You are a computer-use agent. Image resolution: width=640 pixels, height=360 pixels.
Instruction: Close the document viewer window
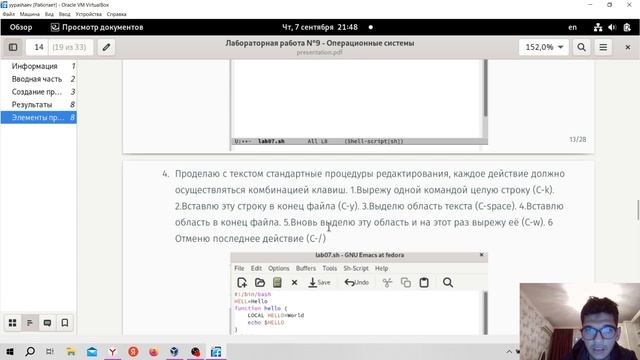(x=628, y=47)
